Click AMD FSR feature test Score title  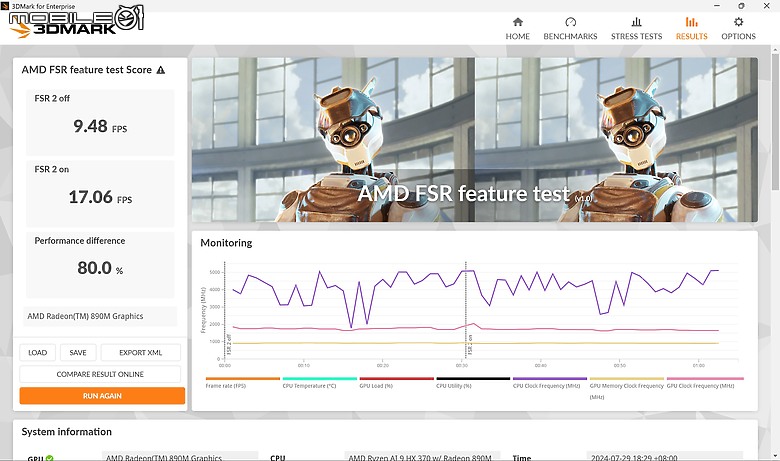(x=87, y=70)
